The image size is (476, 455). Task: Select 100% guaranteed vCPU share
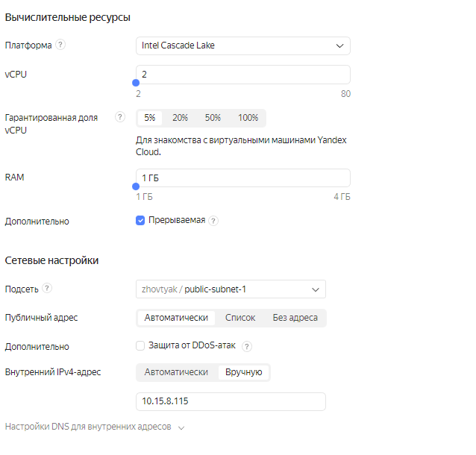click(248, 118)
